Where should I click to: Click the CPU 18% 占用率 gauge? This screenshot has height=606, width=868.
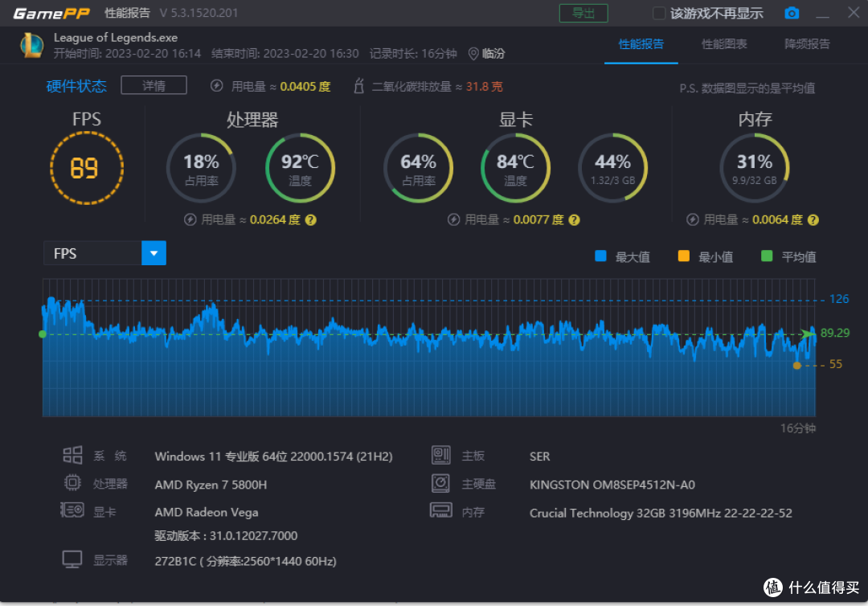pos(202,168)
